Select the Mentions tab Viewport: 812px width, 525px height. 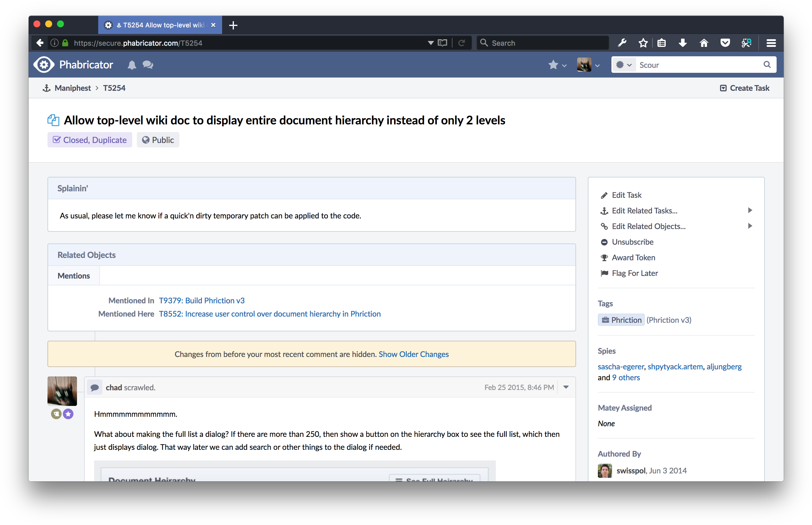(x=74, y=276)
